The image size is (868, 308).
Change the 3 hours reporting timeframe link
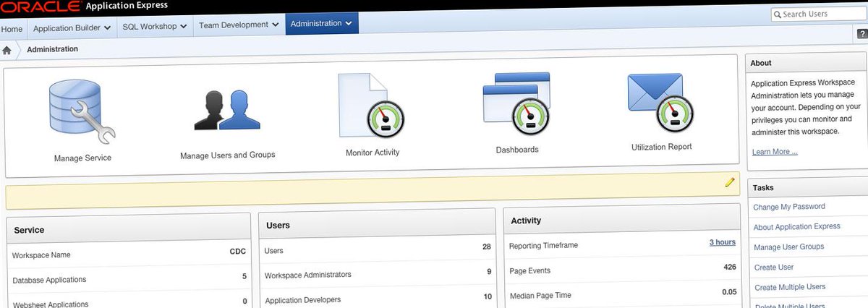[722, 242]
